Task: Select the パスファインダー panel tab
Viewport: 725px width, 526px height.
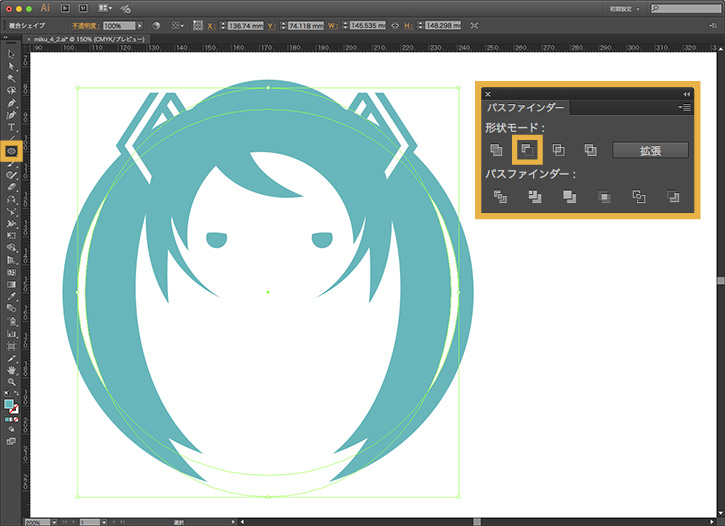Action: [x=526, y=108]
